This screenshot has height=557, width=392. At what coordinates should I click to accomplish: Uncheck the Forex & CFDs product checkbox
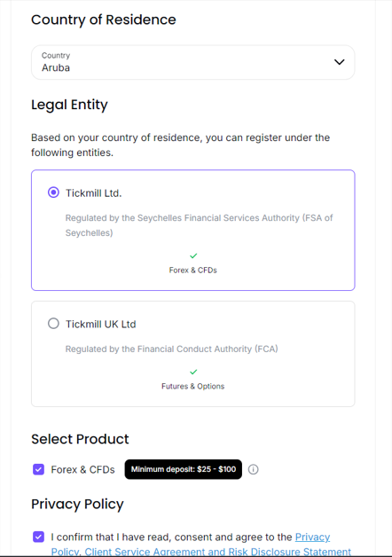(39, 469)
